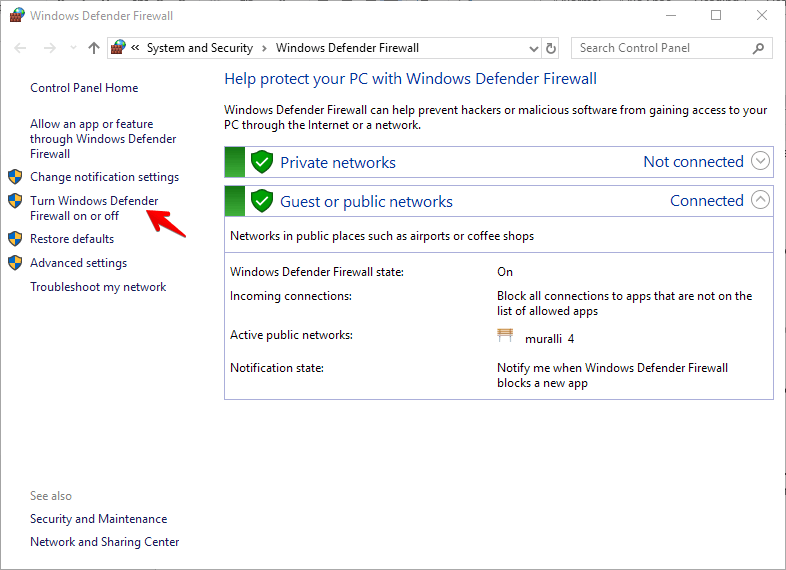Click the firewall icon in the title bar

(17, 15)
